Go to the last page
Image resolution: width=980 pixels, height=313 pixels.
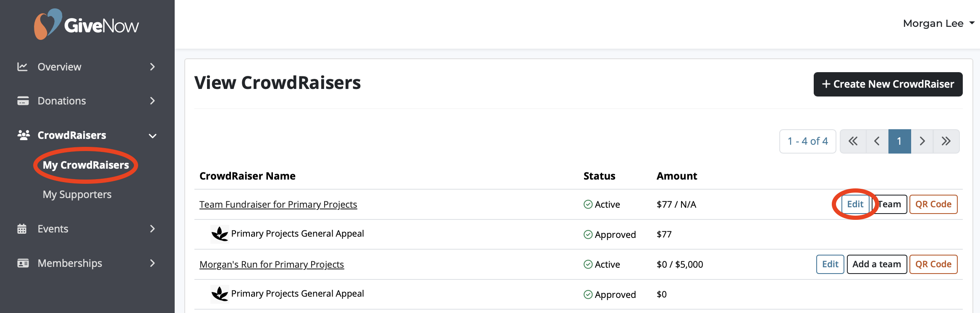946,141
